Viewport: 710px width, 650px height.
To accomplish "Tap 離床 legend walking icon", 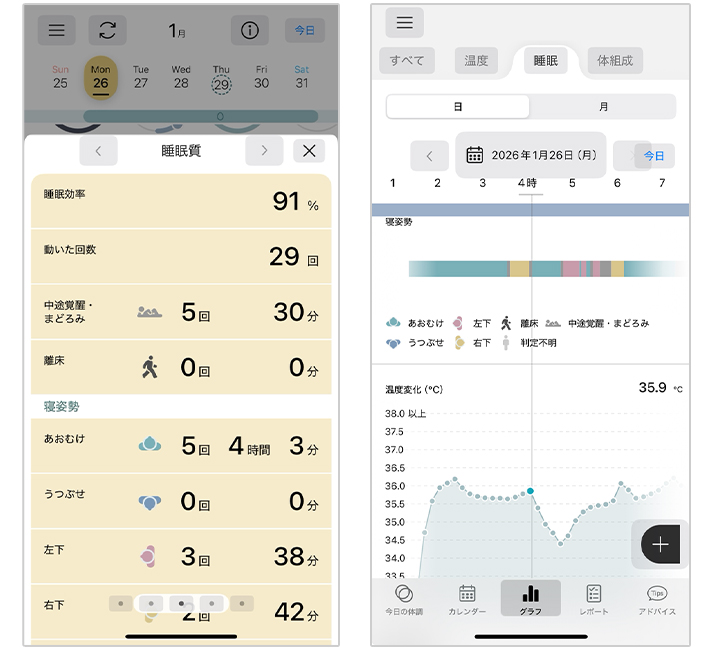I will pos(506,323).
